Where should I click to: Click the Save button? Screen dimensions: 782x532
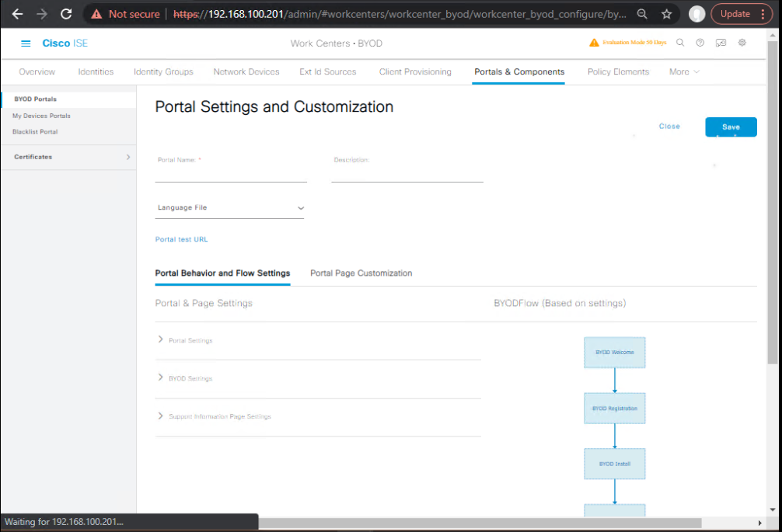(x=731, y=127)
